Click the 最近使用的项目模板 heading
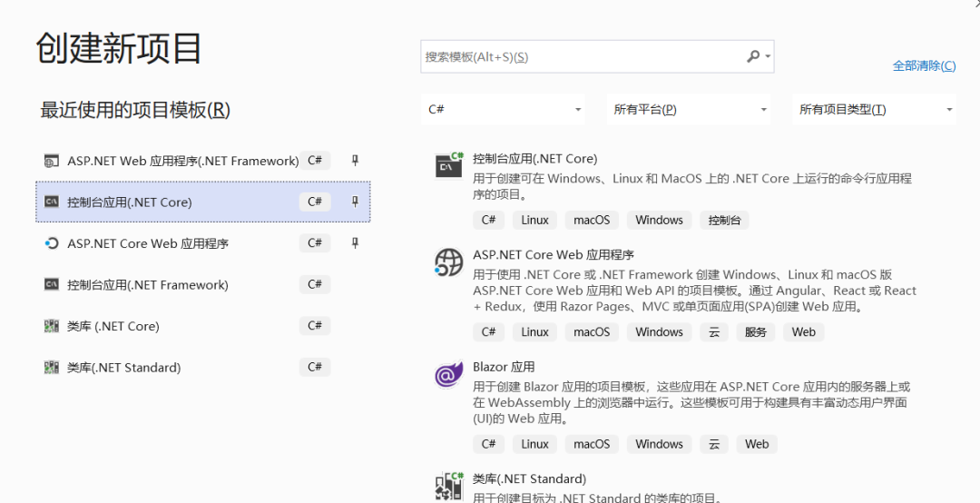The image size is (980, 503). [x=135, y=110]
